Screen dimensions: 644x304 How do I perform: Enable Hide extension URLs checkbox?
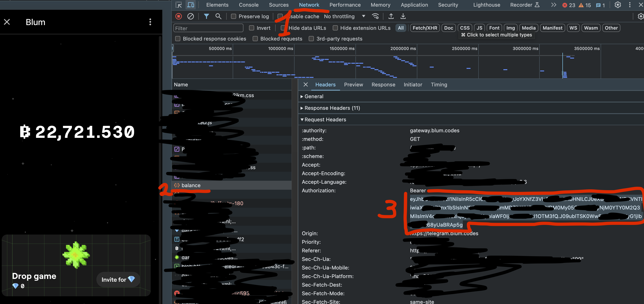pos(335,28)
